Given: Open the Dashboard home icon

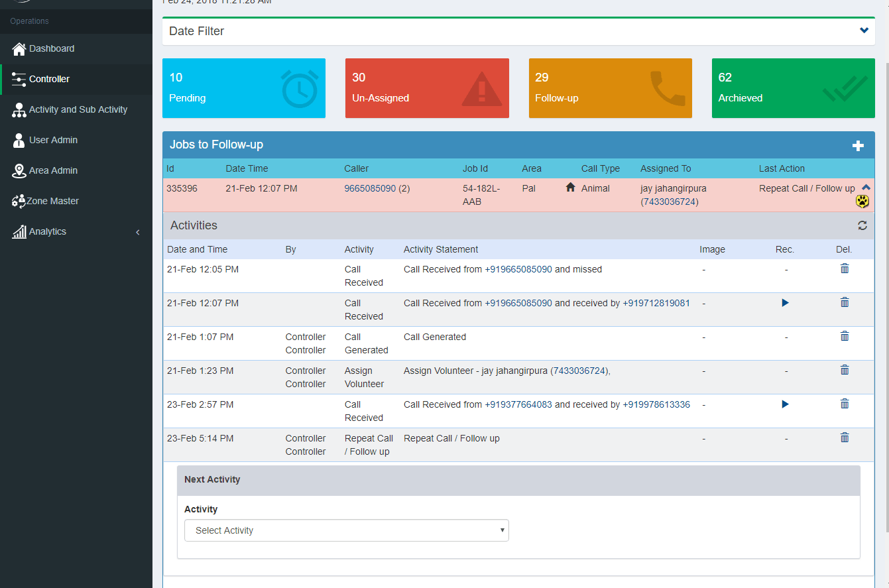Looking at the screenshot, I should [x=19, y=48].
